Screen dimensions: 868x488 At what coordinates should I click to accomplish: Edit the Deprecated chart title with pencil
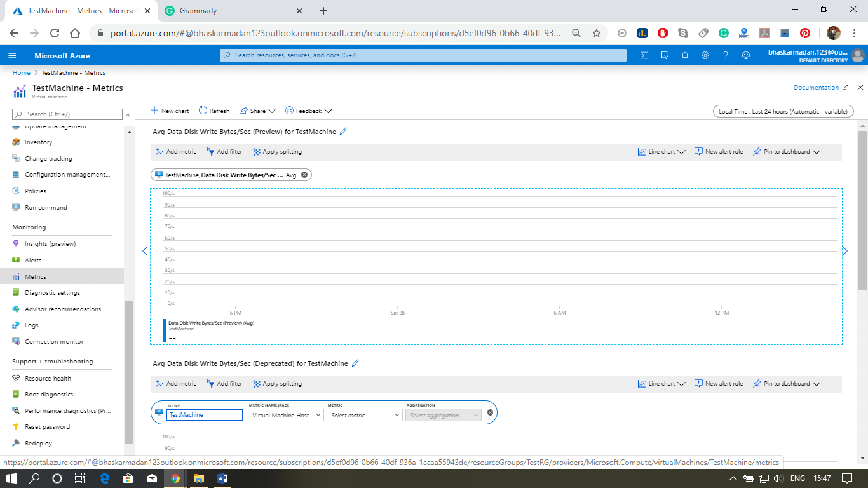pyautogui.click(x=355, y=363)
